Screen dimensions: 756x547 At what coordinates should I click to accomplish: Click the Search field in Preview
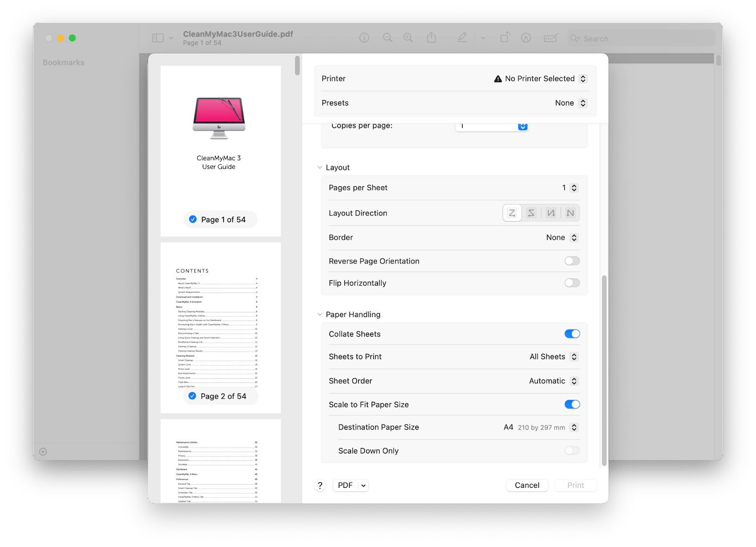(x=641, y=38)
